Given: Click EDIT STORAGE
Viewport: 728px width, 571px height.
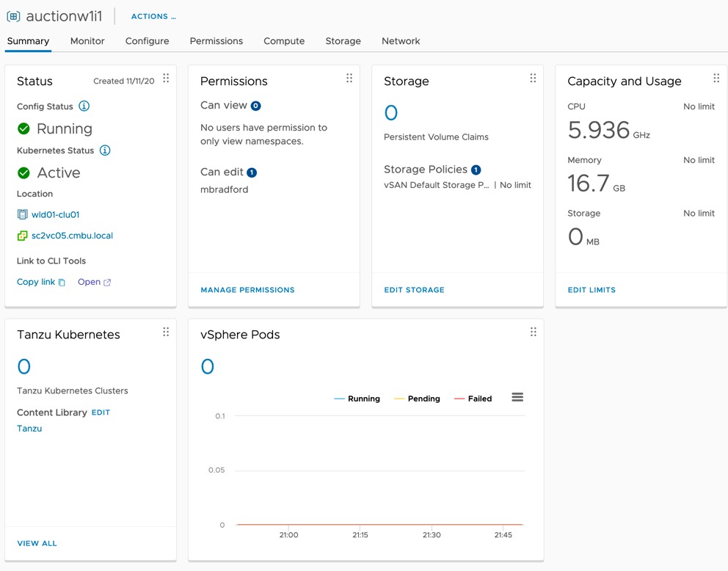Looking at the screenshot, I should pos(414,290).
